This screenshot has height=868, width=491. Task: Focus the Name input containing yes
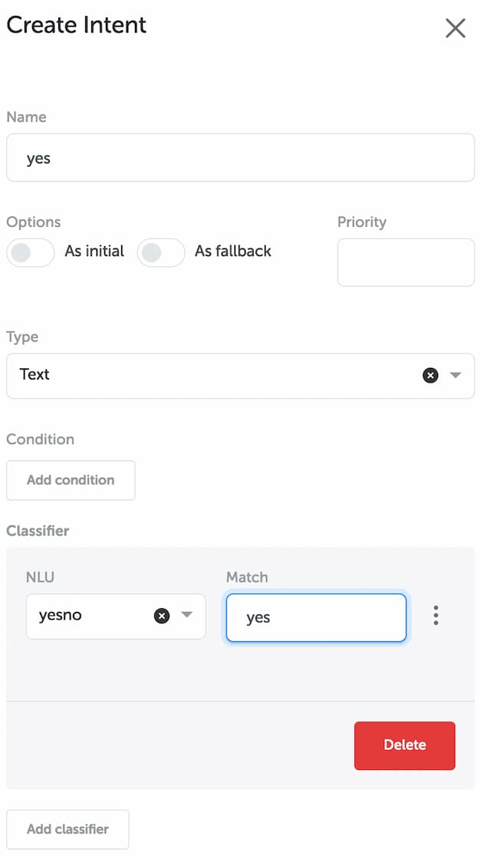click(x=240, y=158)
